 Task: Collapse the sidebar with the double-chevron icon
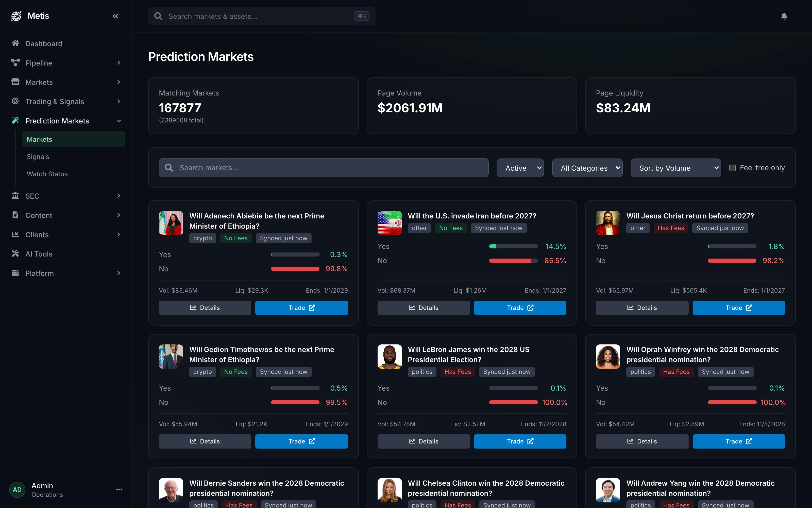coord(115,16)
